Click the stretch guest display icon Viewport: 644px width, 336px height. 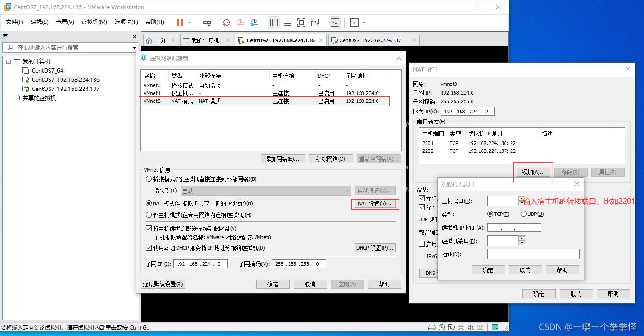[355, 22]
